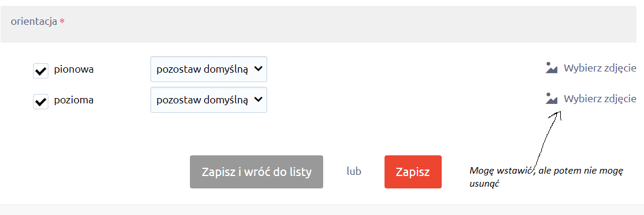
Task: Click the "lub" text between buttons
Action: point(354,171)
